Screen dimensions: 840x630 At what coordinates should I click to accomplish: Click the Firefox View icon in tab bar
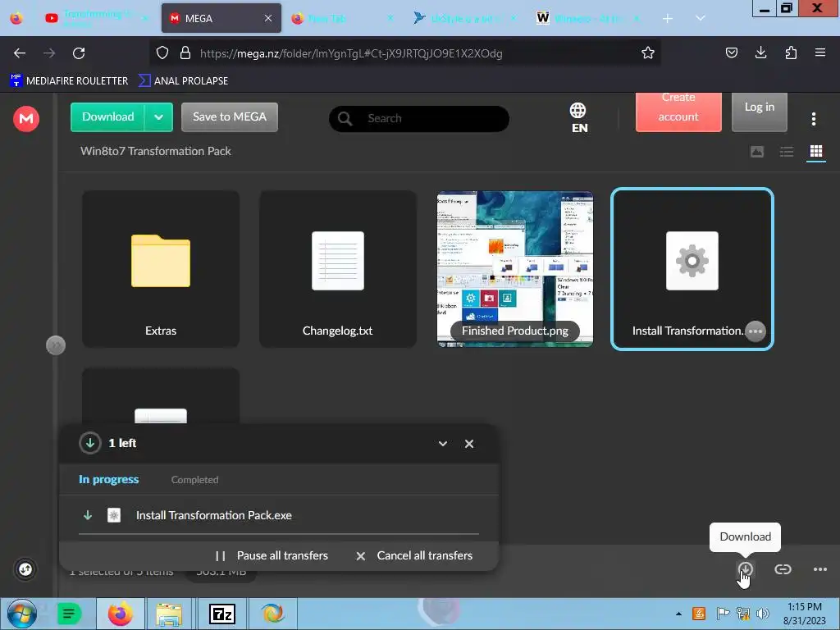[x=16, y=18]
